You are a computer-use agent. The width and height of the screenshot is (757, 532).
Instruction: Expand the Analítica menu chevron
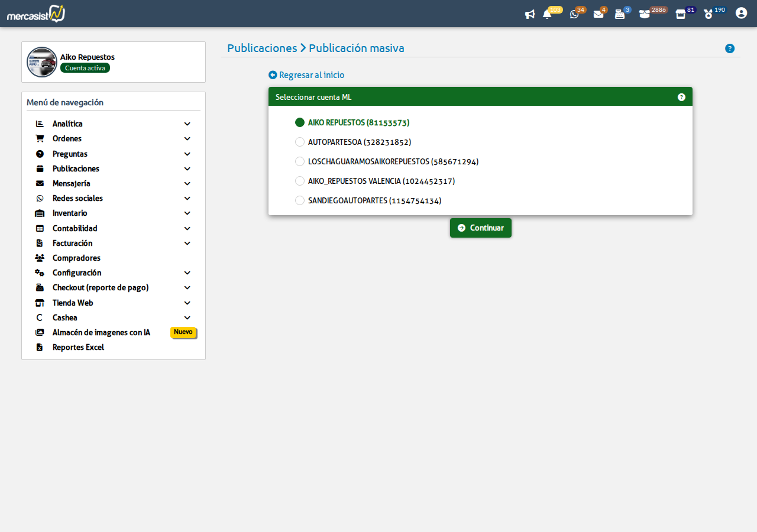pos(187,124)
